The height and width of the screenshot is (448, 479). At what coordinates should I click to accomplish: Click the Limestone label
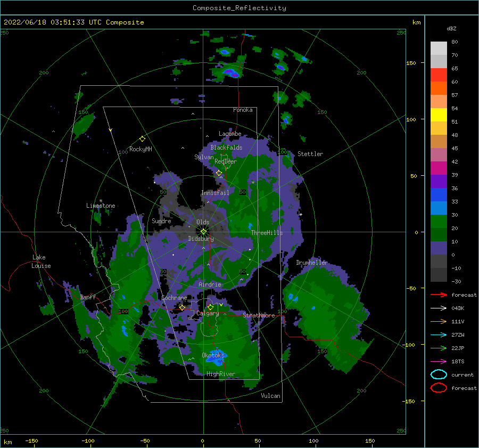coord(101,206)
